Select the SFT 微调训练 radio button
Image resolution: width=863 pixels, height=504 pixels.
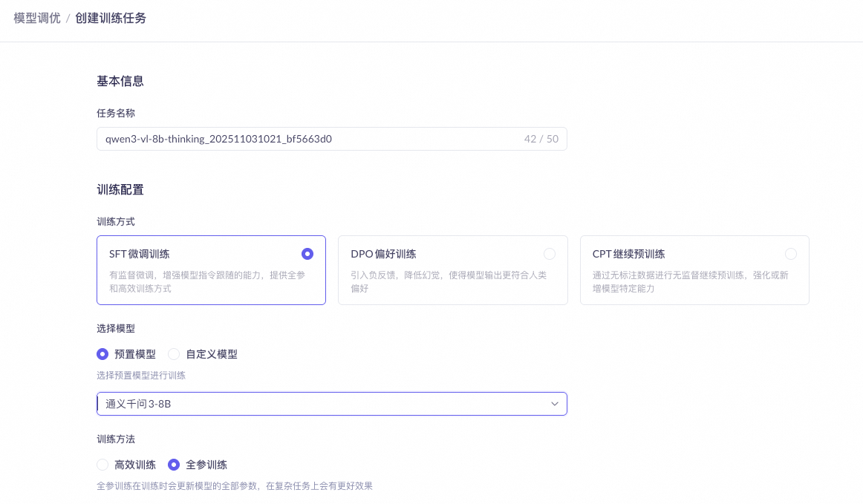pos(307,254)
